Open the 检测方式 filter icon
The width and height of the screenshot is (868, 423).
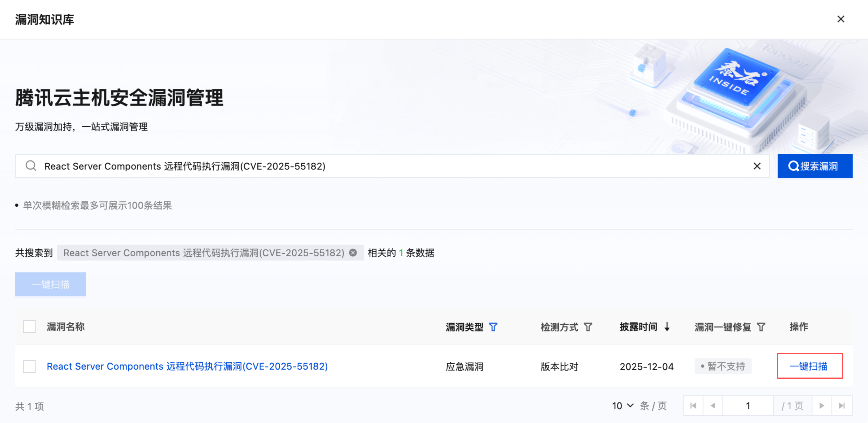[588, 327]
